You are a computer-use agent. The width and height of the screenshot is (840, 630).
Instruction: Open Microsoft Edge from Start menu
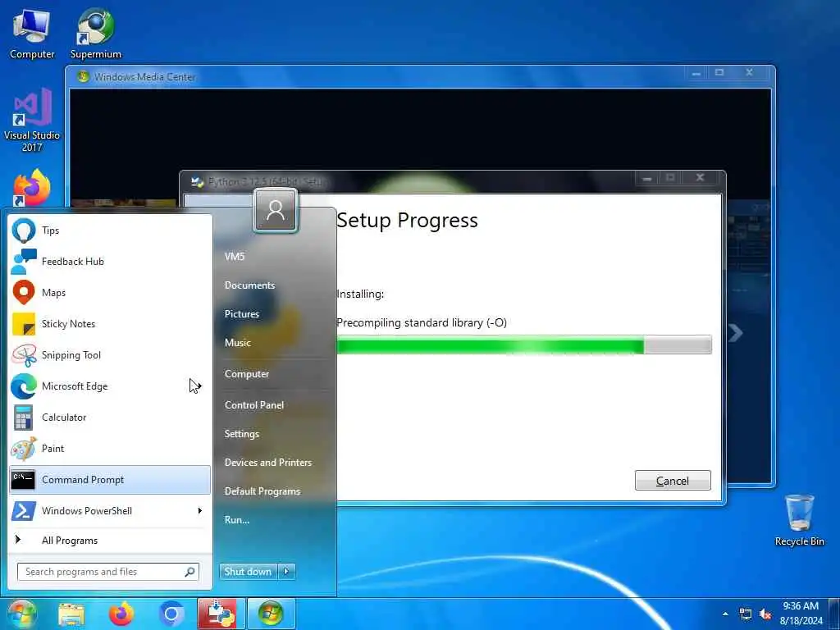[110, 386]
